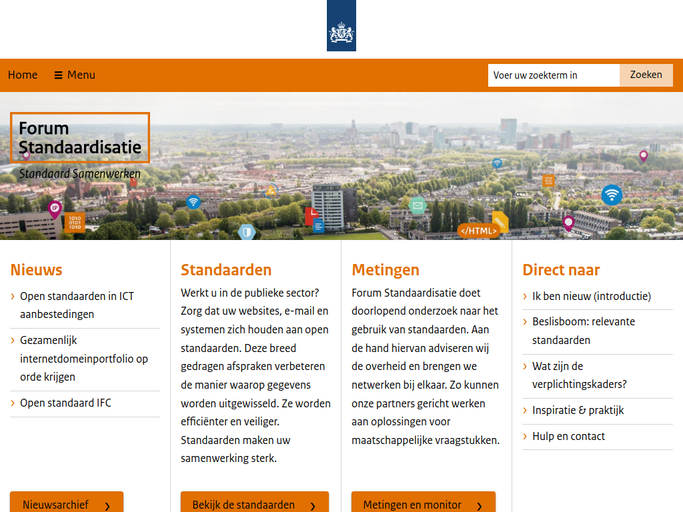Click the Metingen heading
The height and width of the screenshot is (512, 683).
385,270
